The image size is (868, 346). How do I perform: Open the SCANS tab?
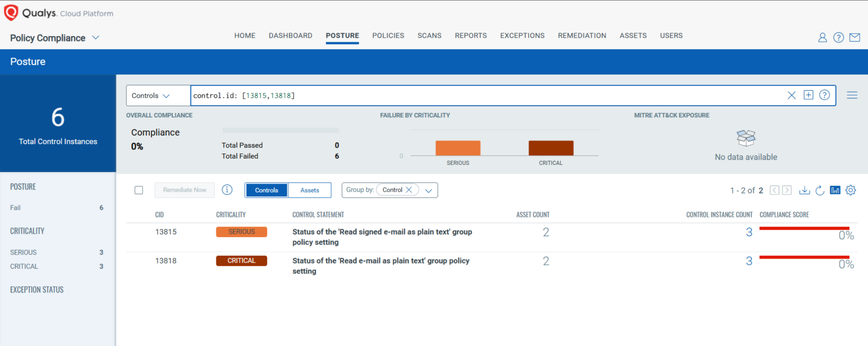click(429, 36)
